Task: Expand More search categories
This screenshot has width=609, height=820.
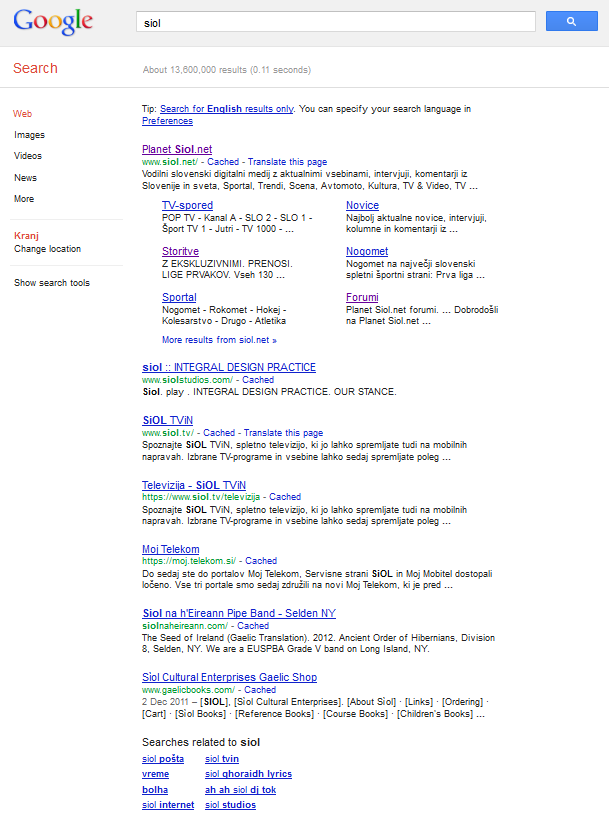Action: (24, 199)
